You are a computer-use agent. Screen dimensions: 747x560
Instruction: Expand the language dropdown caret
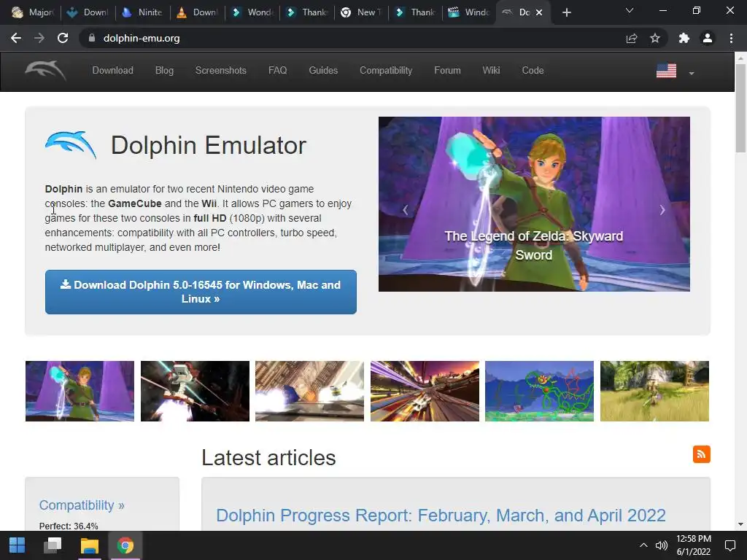pyautogui.click(x=692, y=74)
